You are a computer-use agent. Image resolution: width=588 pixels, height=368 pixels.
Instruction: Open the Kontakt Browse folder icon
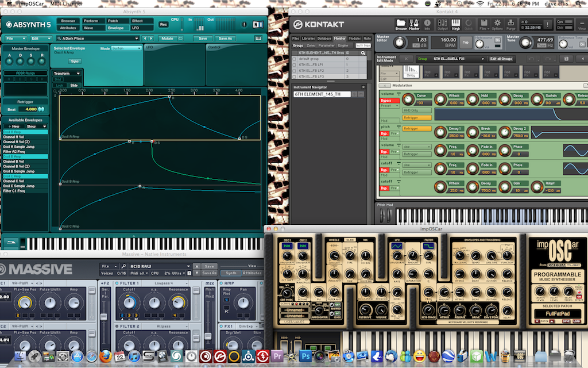(400, 25)
